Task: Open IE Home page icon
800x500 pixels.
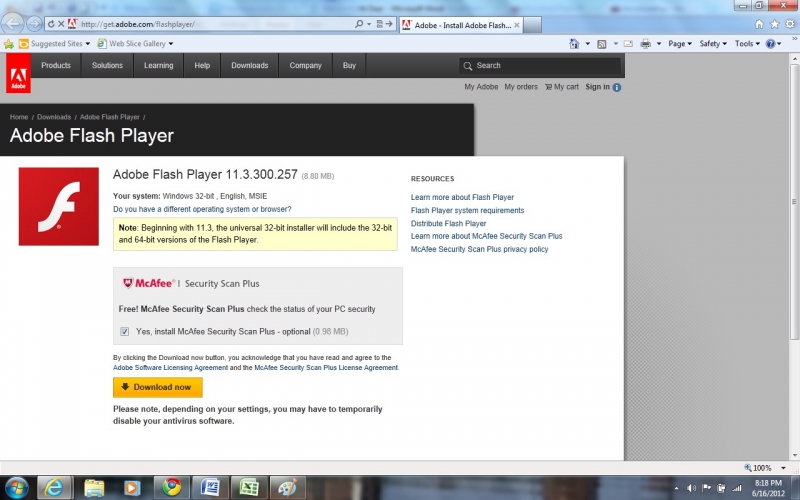Action: point(759,23)
